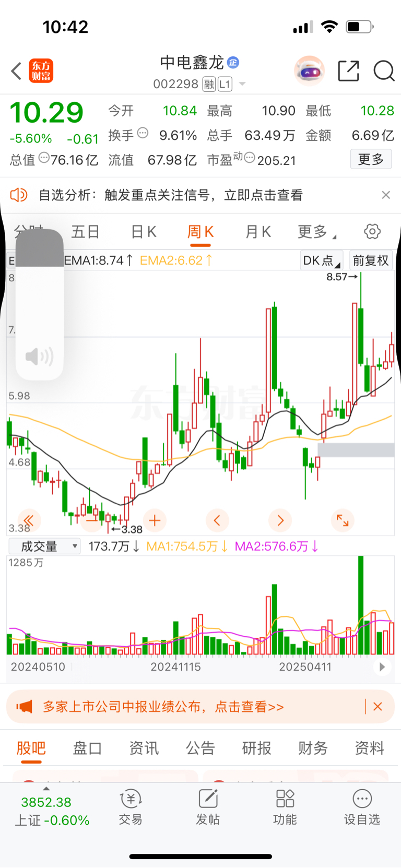This screenshot has height=868, width=401.
Task: Tap the stock name 中电鑫龙
Action: (192, 63)
